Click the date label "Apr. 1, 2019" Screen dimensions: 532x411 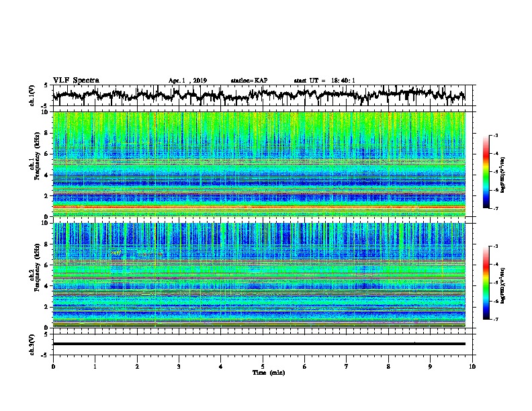click(187, 81)
